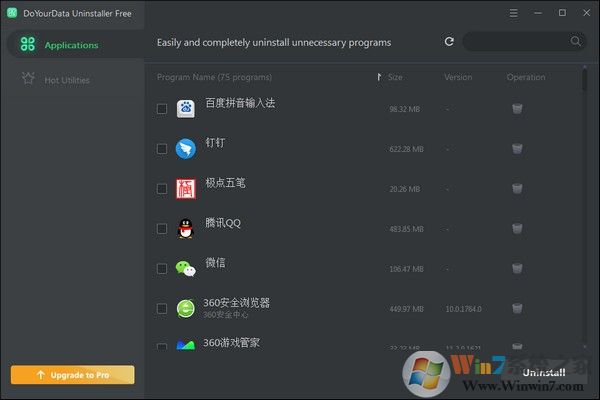Tick checkbox for 360安全浏览器

point(162,309)
